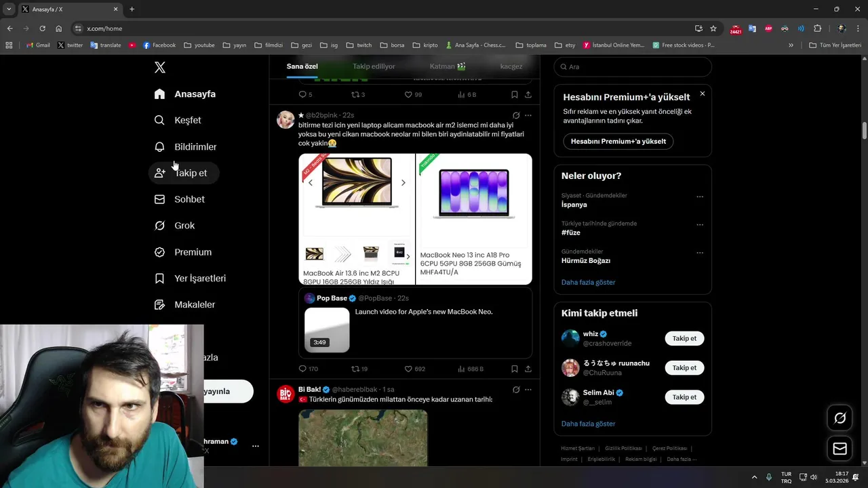The image size is (868, 488).
Task: Bookmark the b2bpink MacBook post
Action: [515, 369]
